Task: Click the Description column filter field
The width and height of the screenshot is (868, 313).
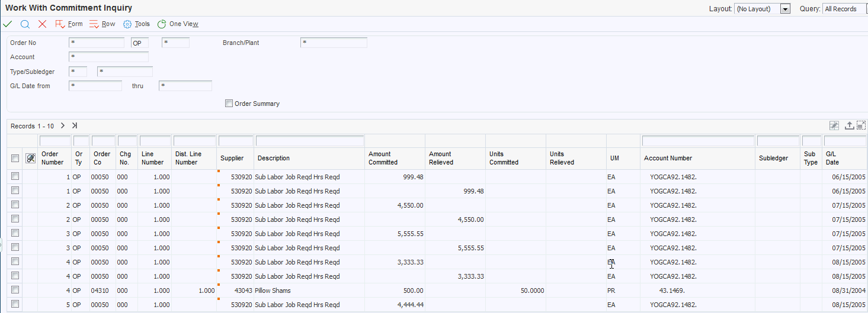Action: click(310, 141)
